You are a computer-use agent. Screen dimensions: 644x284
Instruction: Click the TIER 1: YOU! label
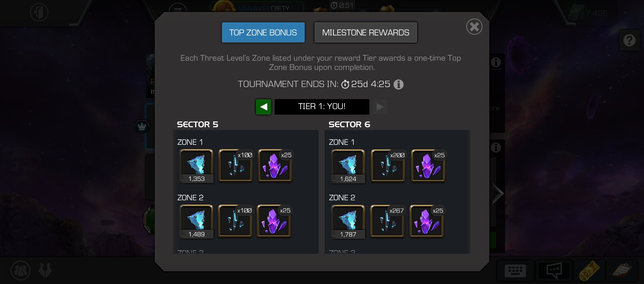322,106
